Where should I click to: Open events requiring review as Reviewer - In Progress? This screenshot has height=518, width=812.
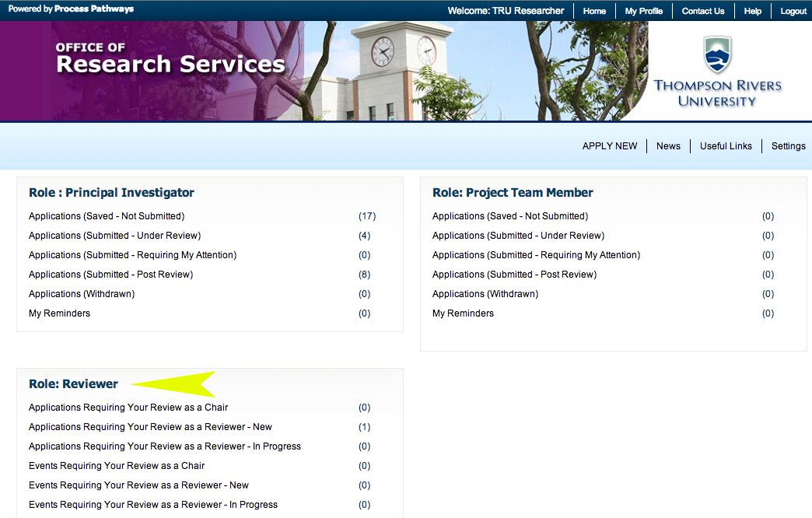(153, 505)
